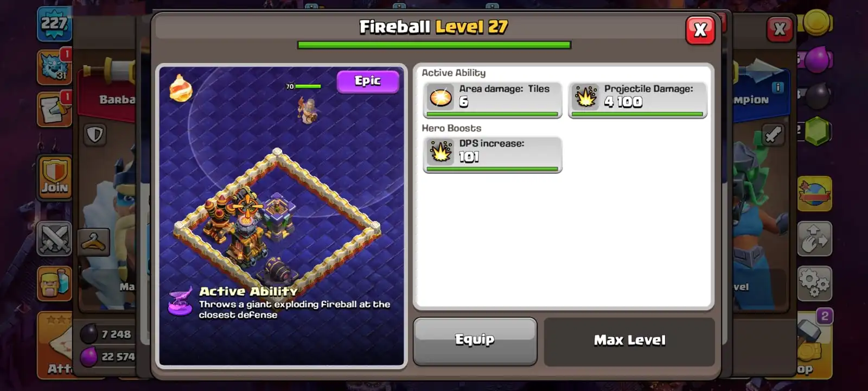Tap the crossed swords icon

[x=54, y=238]
